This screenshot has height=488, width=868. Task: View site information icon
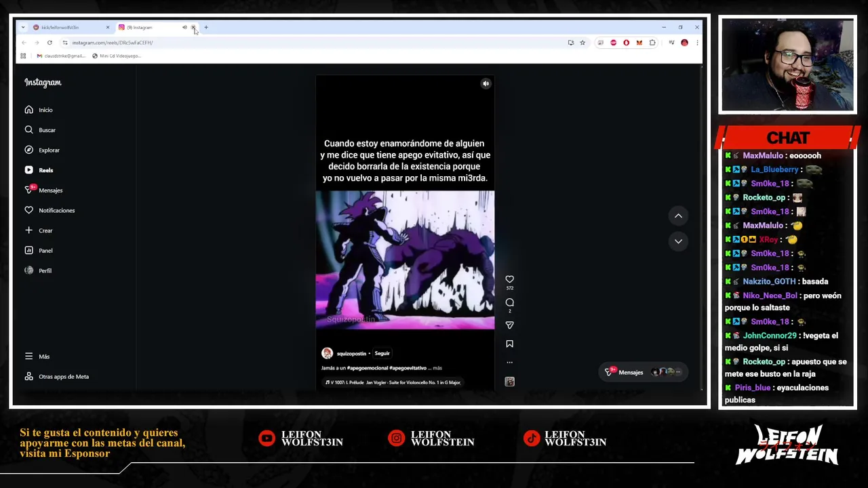[64, 43]
